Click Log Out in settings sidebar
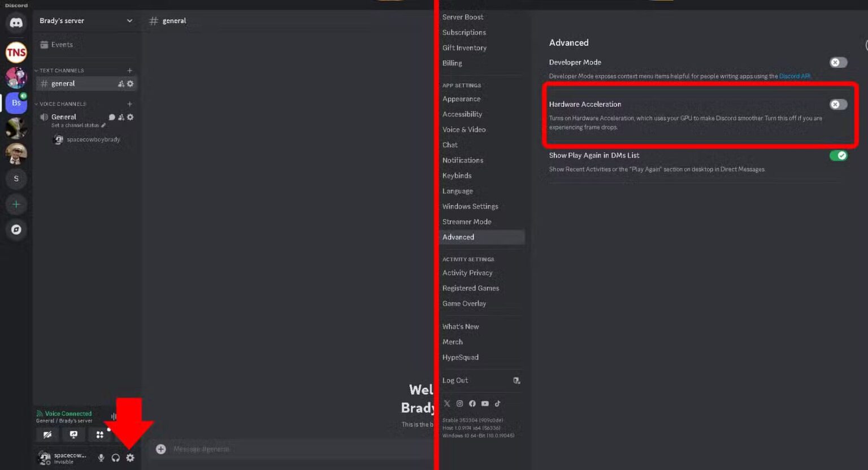The width and height of the screenshot is (868, 470). (x=455, y=380)
